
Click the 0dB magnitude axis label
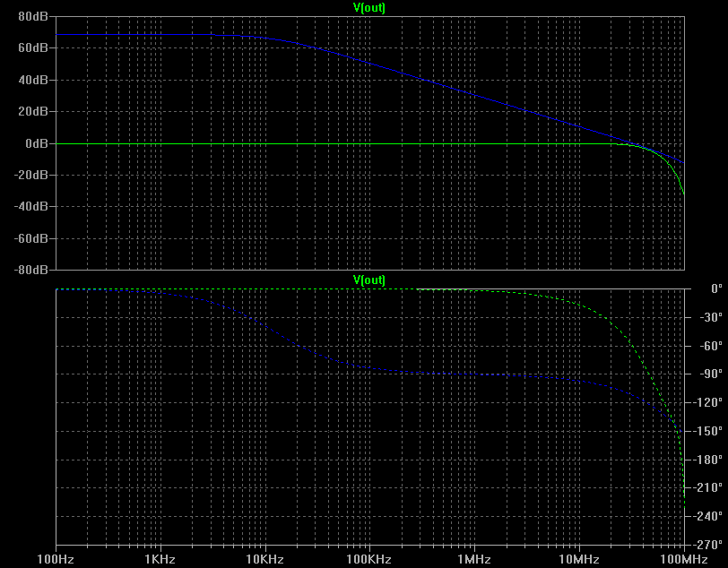pyautogui.click(x=37, y=143)
